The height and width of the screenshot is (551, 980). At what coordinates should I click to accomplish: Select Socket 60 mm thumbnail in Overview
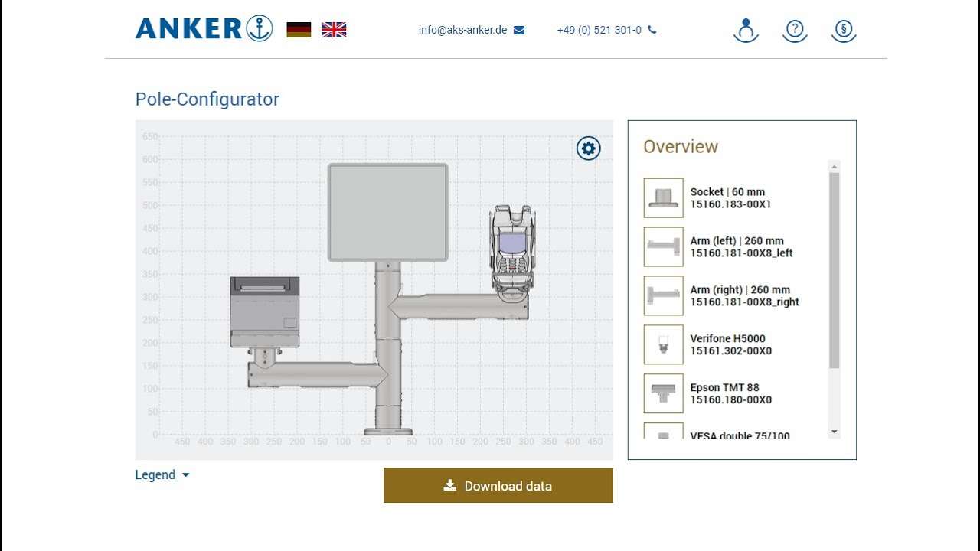(663, 198)
